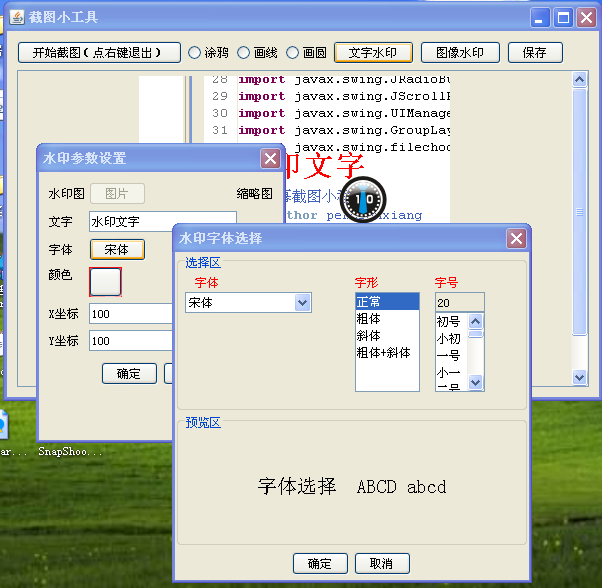Select 一号 in the size list

[452, 355]
